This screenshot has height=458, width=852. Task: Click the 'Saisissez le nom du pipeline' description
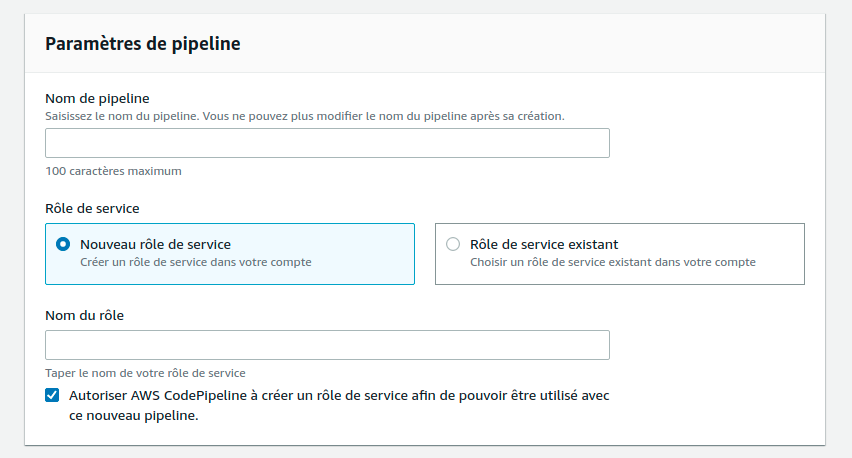(305, 116)
